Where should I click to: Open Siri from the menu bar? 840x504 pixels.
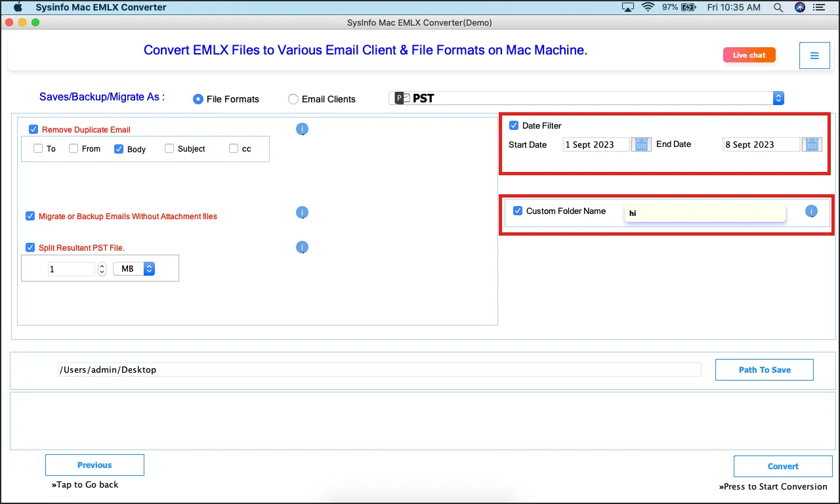click(x=799, y=7)
